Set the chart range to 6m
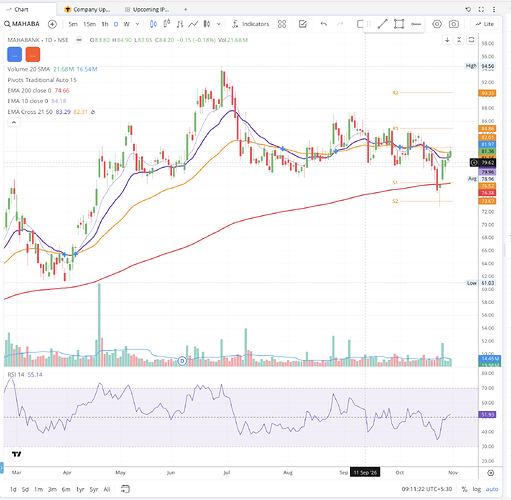The width and height of the screenshot is (511, 500). pos(66,489)
